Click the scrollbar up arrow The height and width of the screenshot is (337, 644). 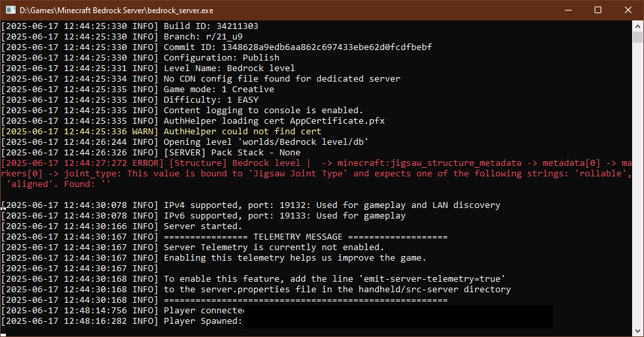638,27
